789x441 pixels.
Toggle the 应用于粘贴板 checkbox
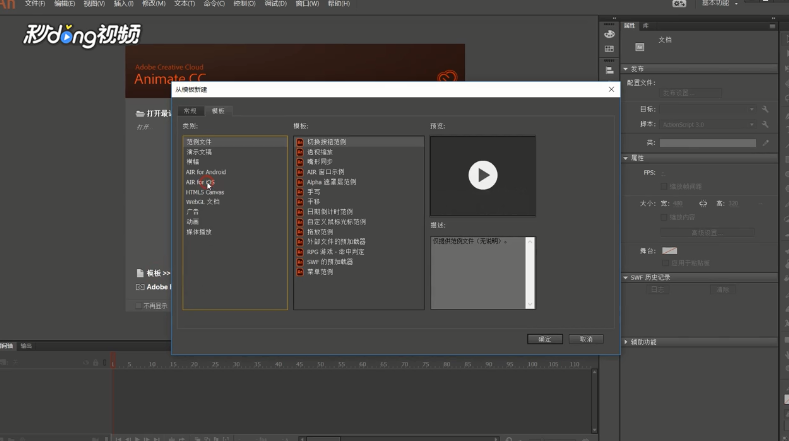pyautogui.click(x=666, y=263)
